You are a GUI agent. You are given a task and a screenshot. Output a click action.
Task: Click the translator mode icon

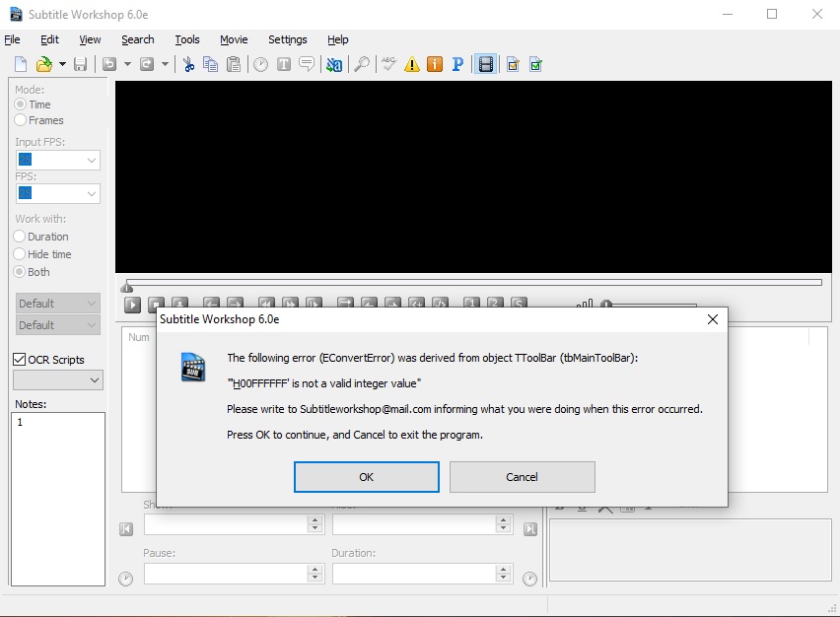(334, 65)
